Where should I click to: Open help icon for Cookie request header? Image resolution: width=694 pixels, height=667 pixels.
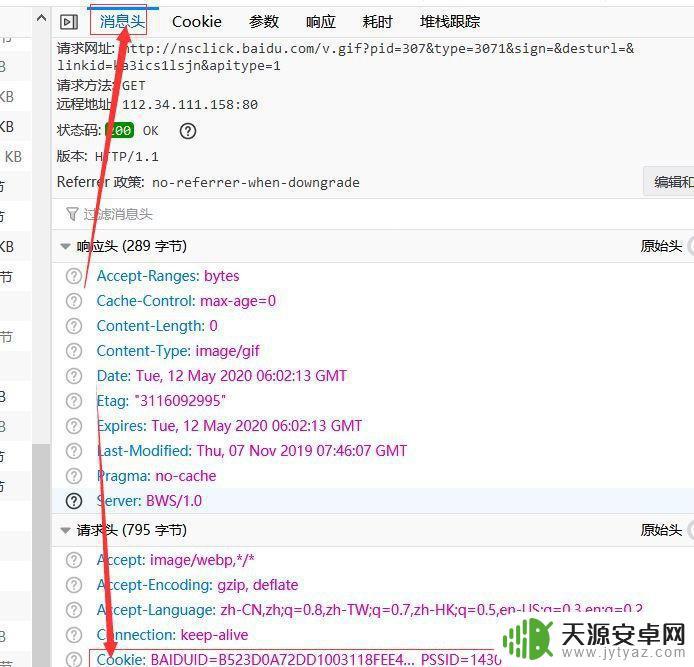(74, 659)
